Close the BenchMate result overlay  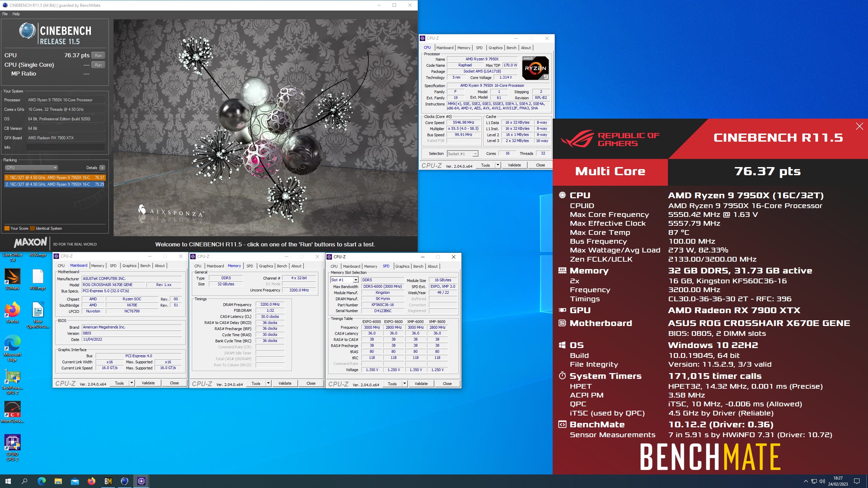pos(860,126)
